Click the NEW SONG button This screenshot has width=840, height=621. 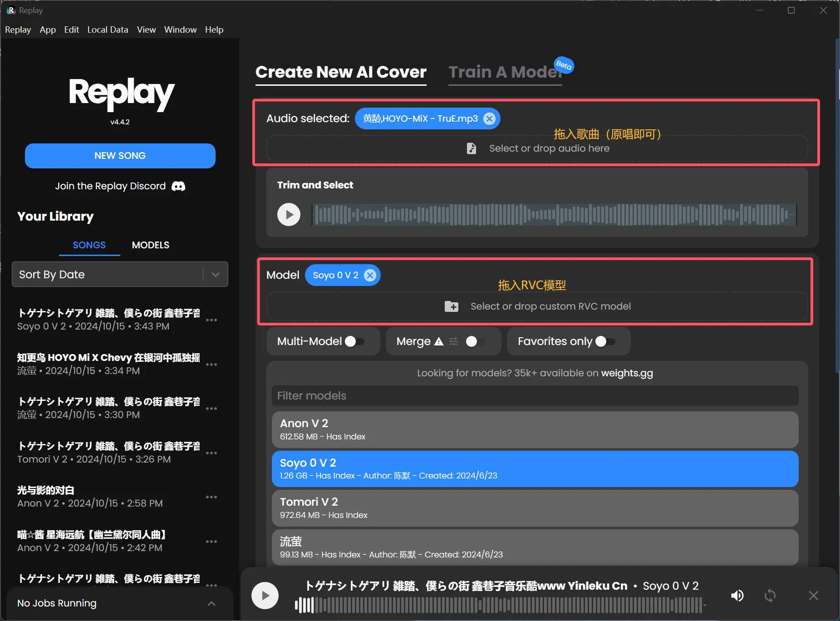[120, 156]
